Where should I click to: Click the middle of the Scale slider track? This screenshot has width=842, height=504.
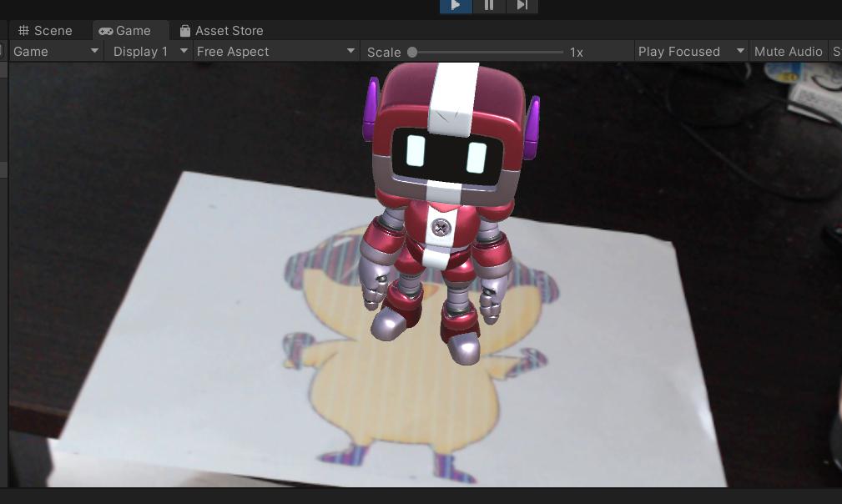click(x=487, y=52)
